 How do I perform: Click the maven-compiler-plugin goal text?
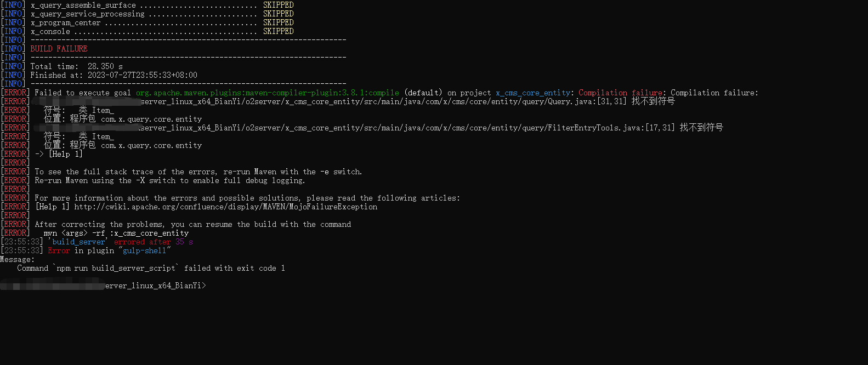pyautogui.click(x=268, y=93)
